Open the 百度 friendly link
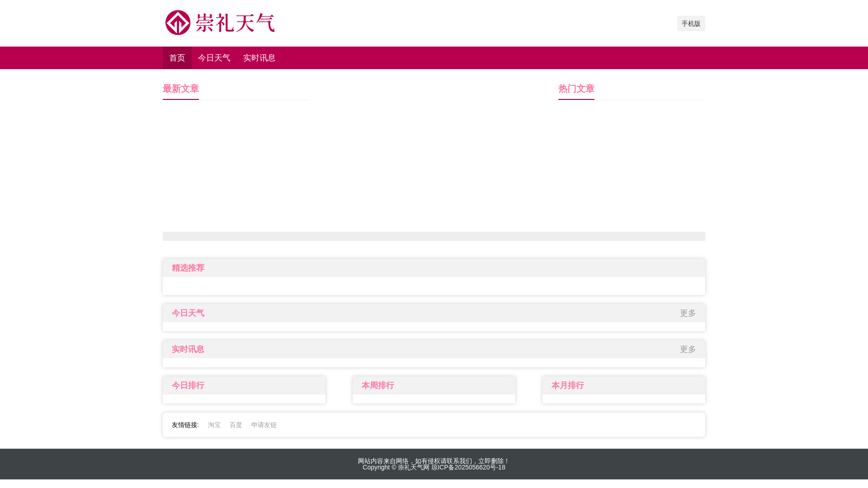Image resolution: width=868 pixels, height=488 pixels. coord(236,425)
